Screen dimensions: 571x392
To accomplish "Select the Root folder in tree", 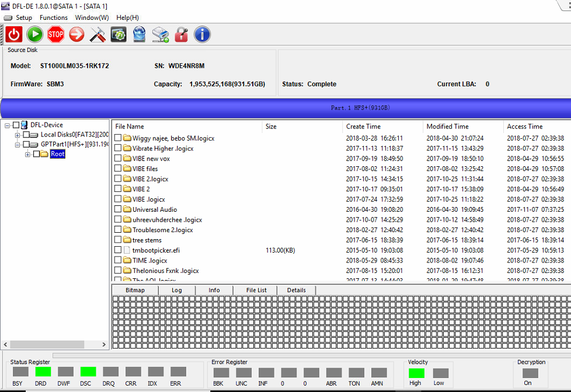I will [x=58, y=154].
